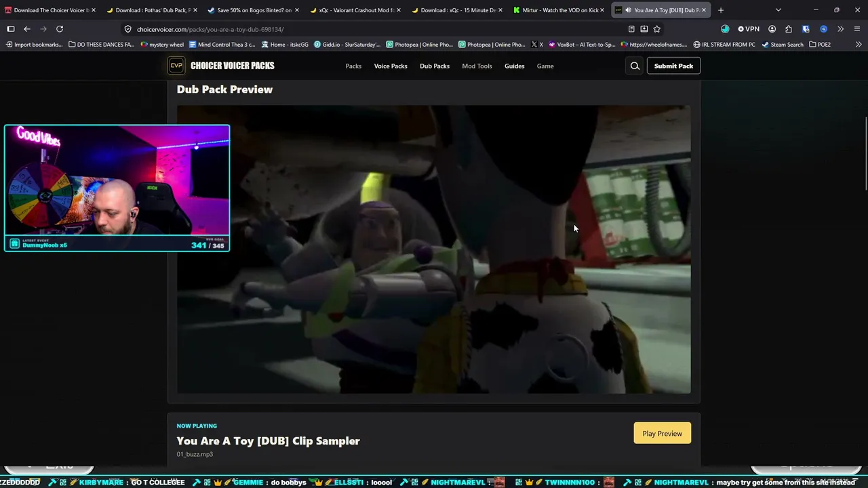
Task: Click the 01_buzz.mp3 file name
Action: tap(195, 454)
